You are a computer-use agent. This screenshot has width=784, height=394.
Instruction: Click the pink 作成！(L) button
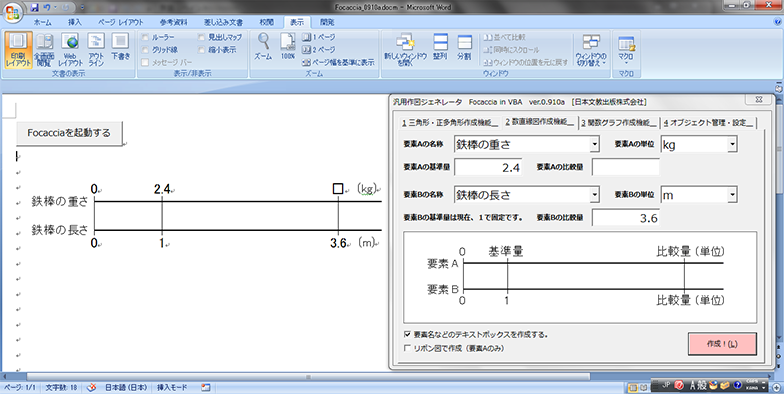coord(722,344)
